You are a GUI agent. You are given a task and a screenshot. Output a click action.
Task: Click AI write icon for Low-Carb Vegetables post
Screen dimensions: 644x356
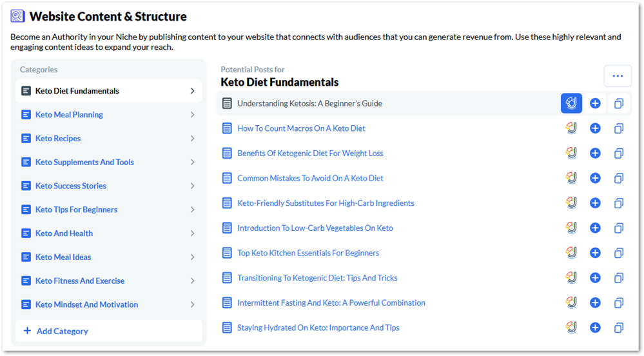(571, 228)
